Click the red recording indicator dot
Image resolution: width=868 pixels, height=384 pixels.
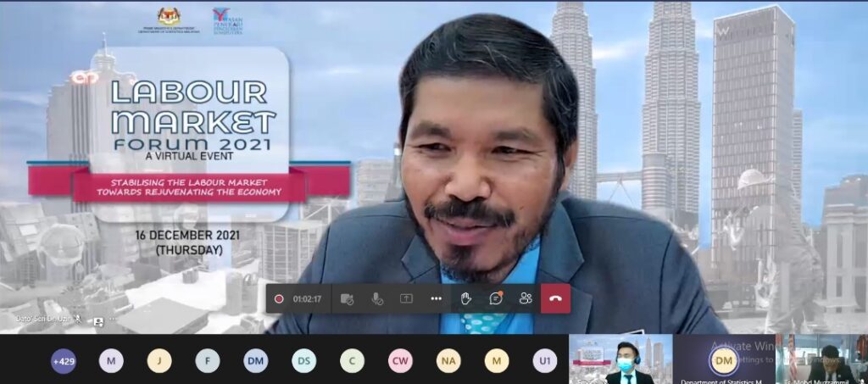[x=279, y=298]
